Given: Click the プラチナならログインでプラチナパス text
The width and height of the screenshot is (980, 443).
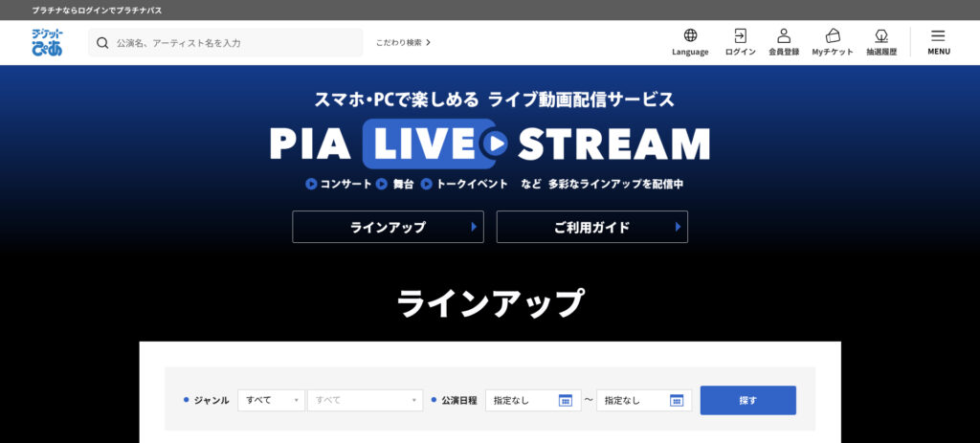Looking at the screenshot, I should click(97, 10).
